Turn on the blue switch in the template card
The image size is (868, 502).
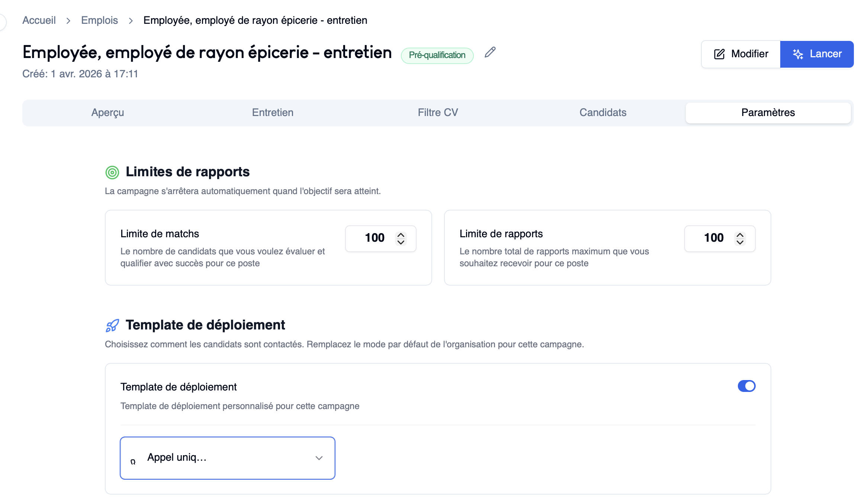click(x=746, y=386)
